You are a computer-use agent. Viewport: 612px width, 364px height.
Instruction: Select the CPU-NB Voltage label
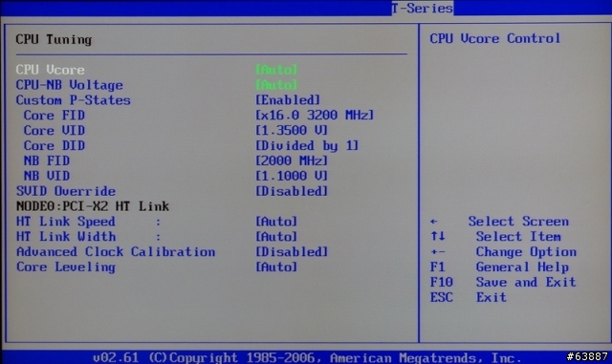(x=69, y=85)
